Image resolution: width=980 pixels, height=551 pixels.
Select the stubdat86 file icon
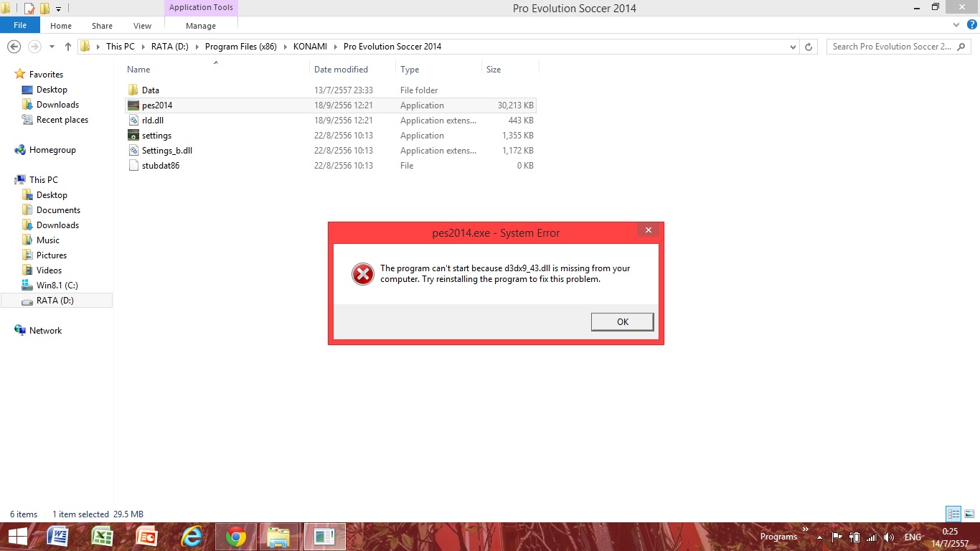(x=133, y=166)
